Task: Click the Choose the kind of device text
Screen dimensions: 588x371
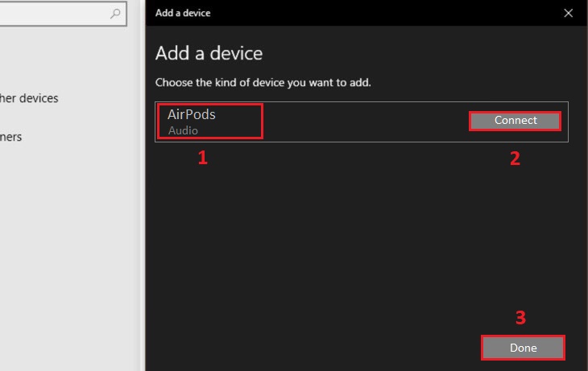Action: tap(263, 82)
